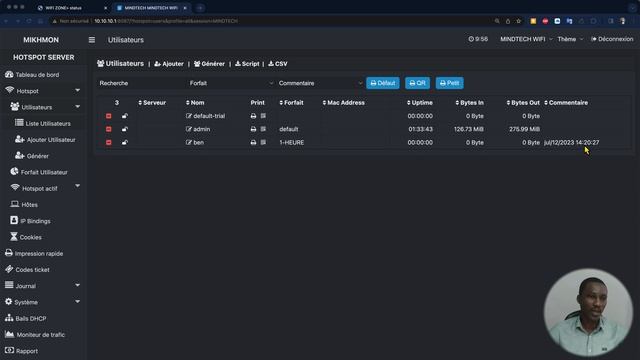Screen dimensions: 640x360
Task: Open the Thème dropdown
Action: click(570, 39)
